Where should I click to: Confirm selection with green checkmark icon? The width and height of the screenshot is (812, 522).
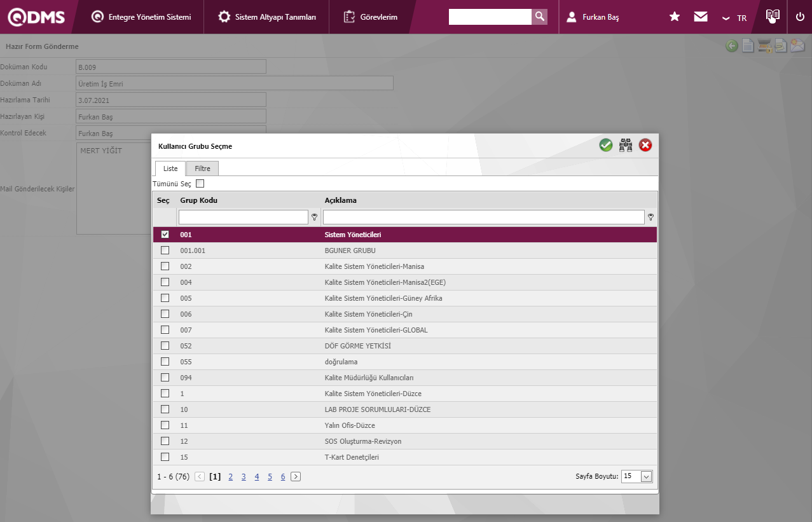pos(606,146)
